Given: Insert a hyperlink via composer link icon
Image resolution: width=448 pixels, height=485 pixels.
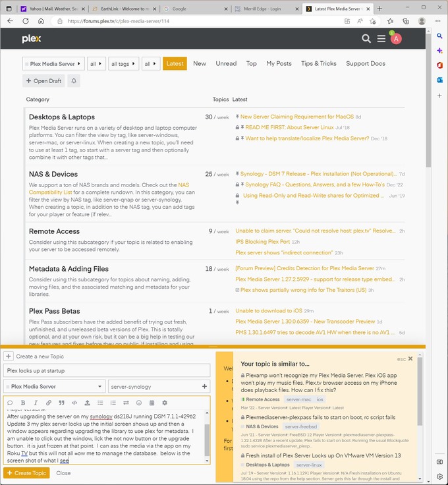Looking at the screenshot, I should [49, 403].
